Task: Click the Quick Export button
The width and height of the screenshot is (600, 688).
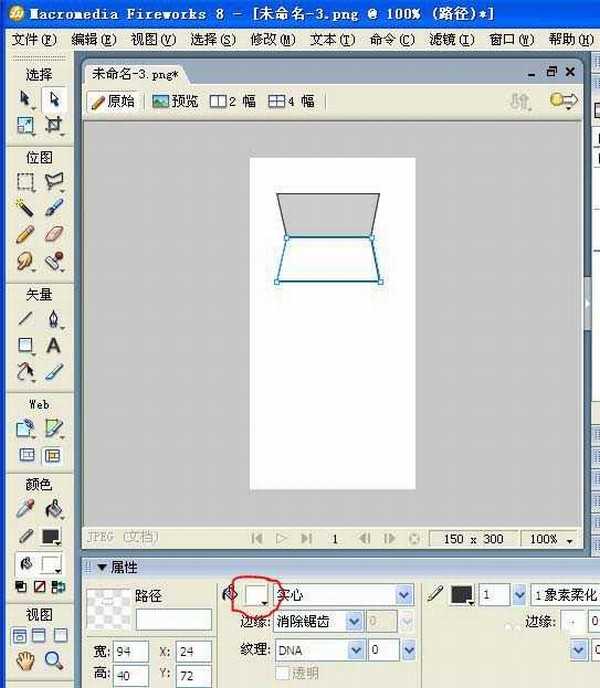Action: [564, 101]
